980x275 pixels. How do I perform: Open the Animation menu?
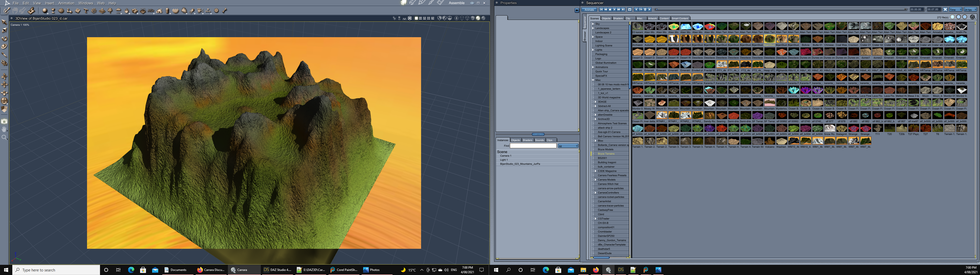(66, 3)
